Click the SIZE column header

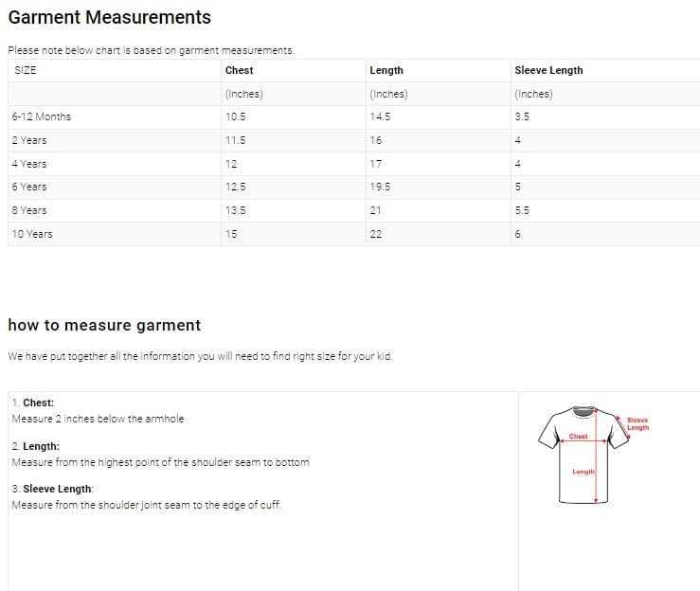coord(25,70)
